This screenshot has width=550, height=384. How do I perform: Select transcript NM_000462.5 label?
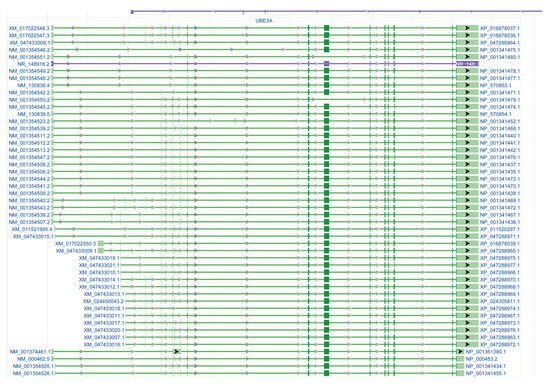click(33, 359)
